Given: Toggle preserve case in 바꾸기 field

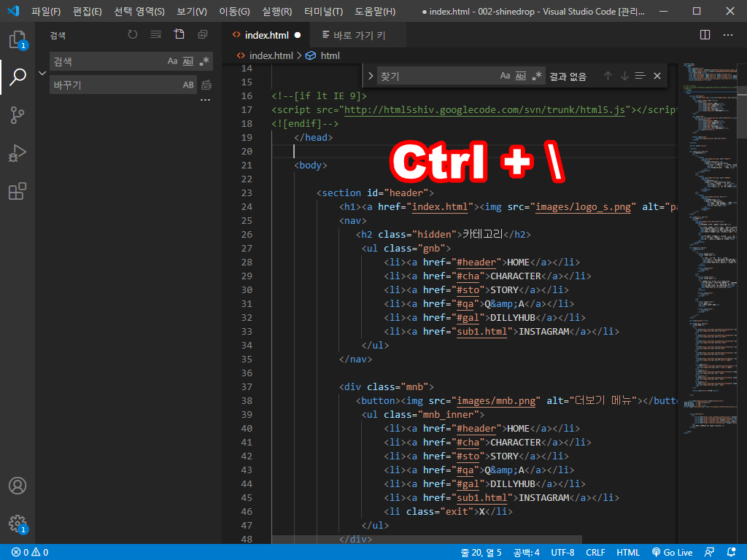Looking at the screenshot, I should 188,85.
